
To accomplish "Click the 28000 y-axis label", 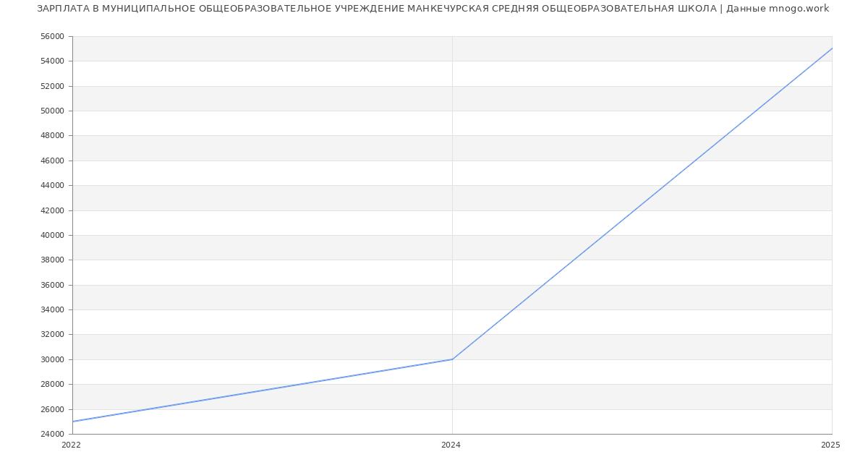I will (53, 384).
